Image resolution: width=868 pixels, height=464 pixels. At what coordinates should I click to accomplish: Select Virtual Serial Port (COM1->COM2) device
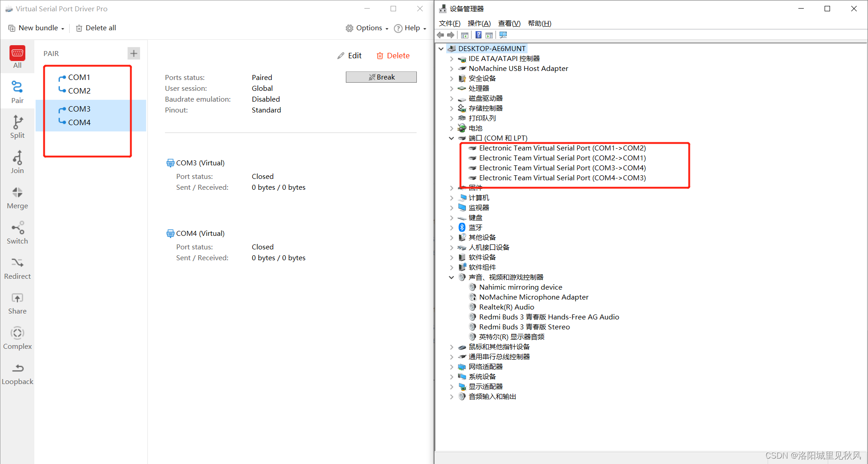pos(562,148)
